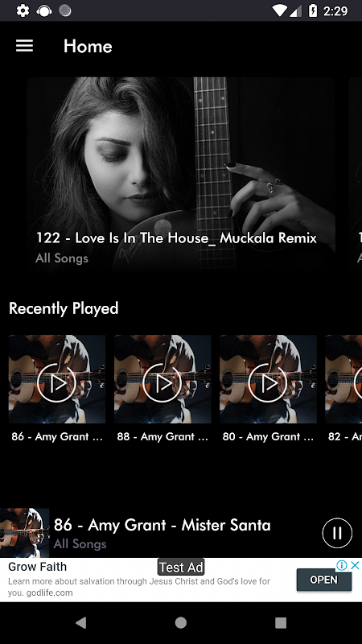
Task: Tap the Grow Faith ad headline
Action: (37, 567)
